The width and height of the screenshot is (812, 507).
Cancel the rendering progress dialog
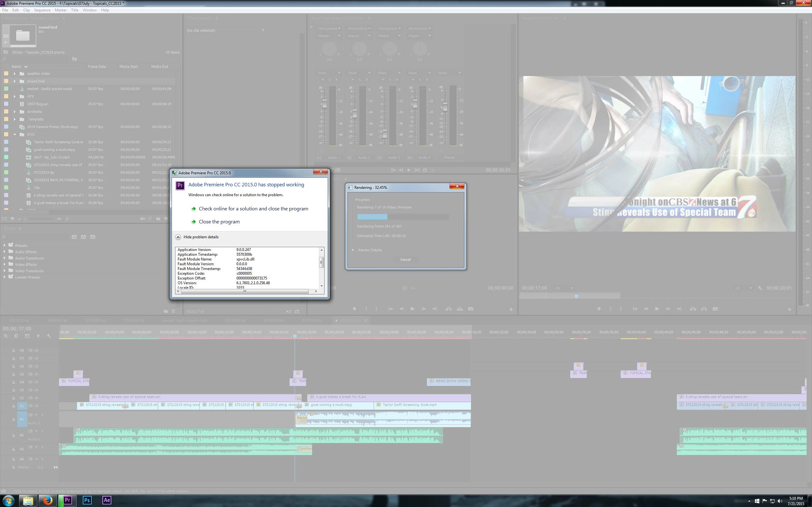coord(405,260)
